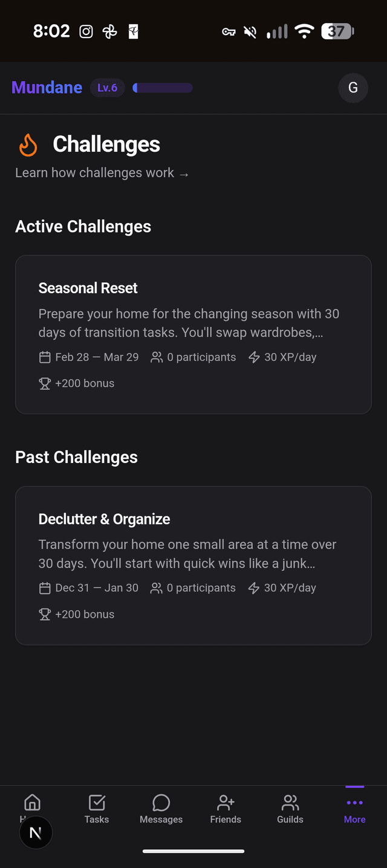Viewport: 387px width, 868px height.
Task: Open the Tasks tab icon in bottom navigation
Action: (97, 804)
